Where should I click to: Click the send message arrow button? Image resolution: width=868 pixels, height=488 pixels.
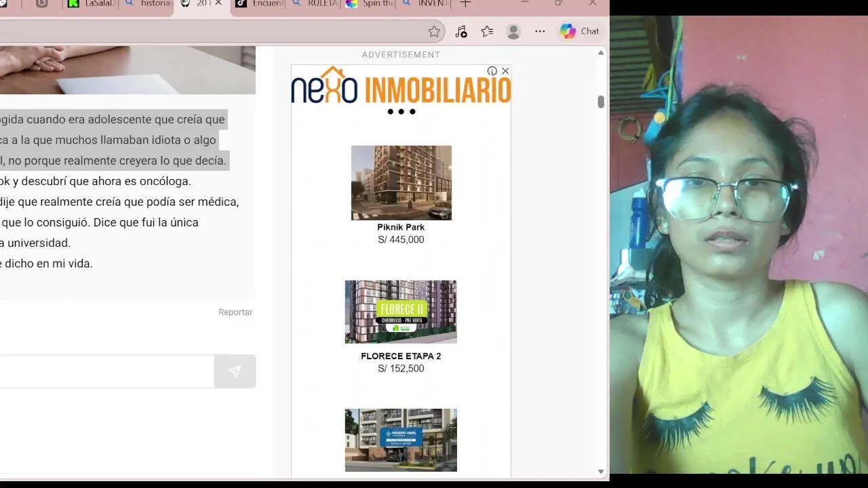coord(235,371)
